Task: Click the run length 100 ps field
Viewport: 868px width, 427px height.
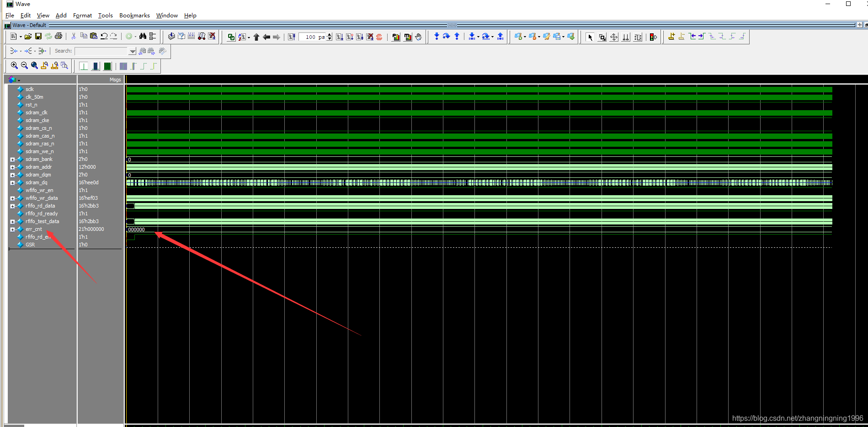Action: [313, 37]
